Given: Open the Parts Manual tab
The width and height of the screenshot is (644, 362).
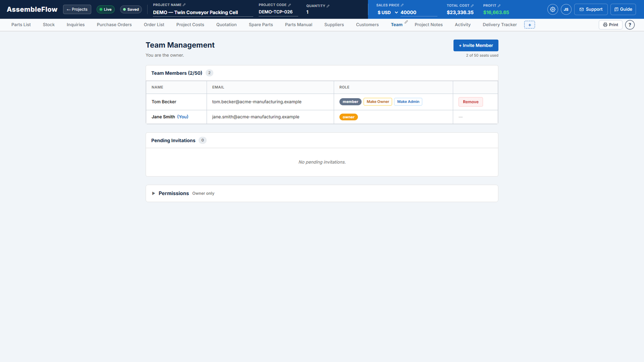Looking at the screenshot, I should (299, 25).
